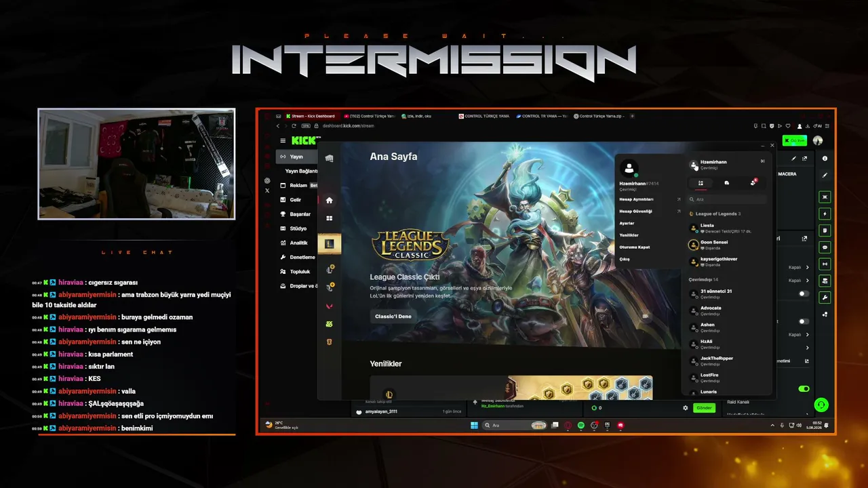
Task: Open the Riot client home icon
Action: [x=330, y=200]
